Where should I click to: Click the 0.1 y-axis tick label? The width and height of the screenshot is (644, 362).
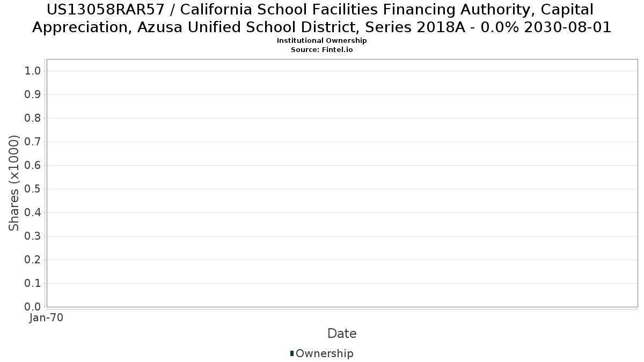(33, 284)
